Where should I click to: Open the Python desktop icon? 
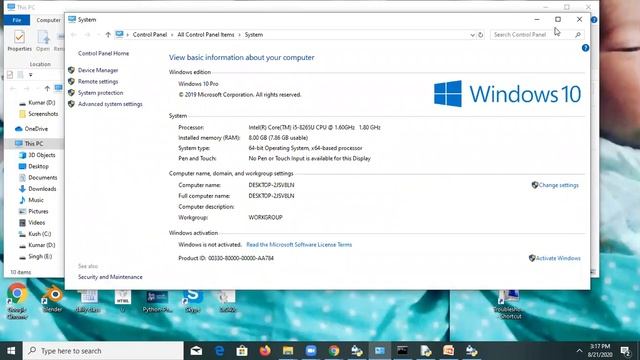click(x=157, y=300)
